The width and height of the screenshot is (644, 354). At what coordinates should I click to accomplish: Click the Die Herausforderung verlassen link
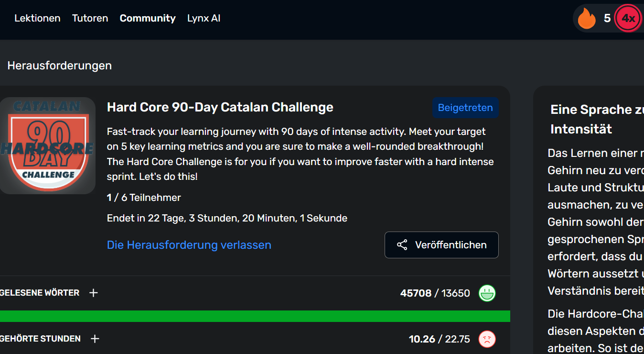[x=189, y=245]
